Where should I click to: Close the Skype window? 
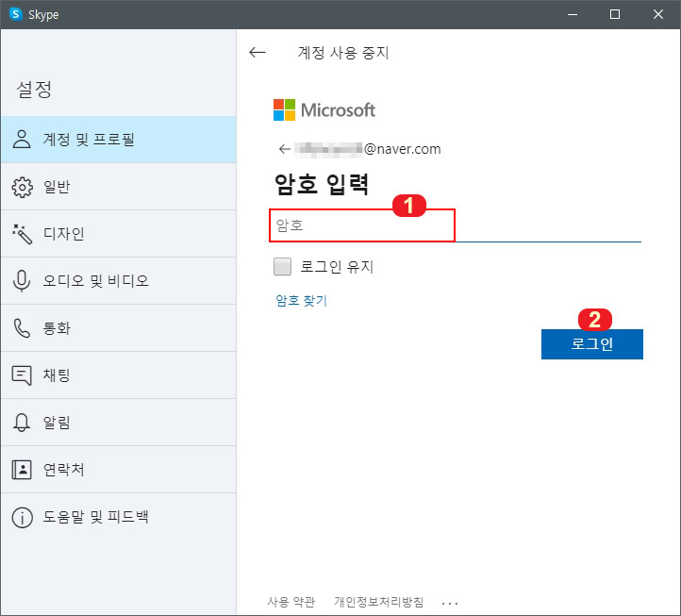point(658,14)
